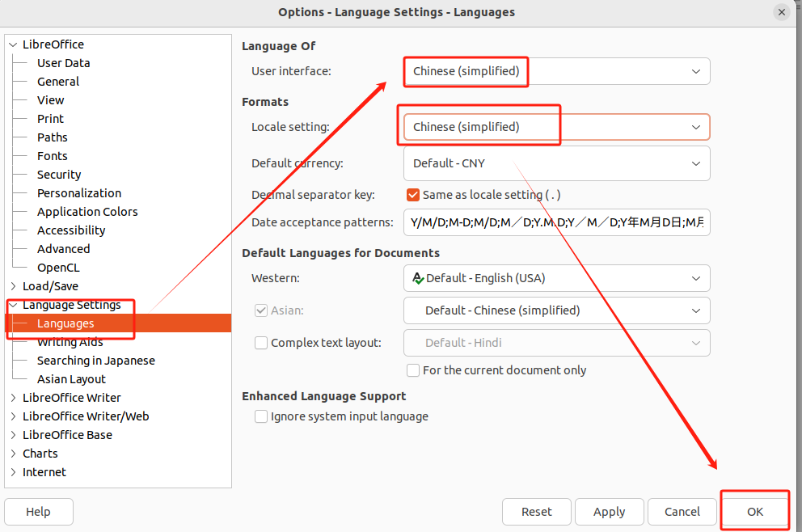This screenshot has width=802, height=532.
Task: Expand the LibreOffice Writer node
Action: pyautogui.click(x=13, y=398)
